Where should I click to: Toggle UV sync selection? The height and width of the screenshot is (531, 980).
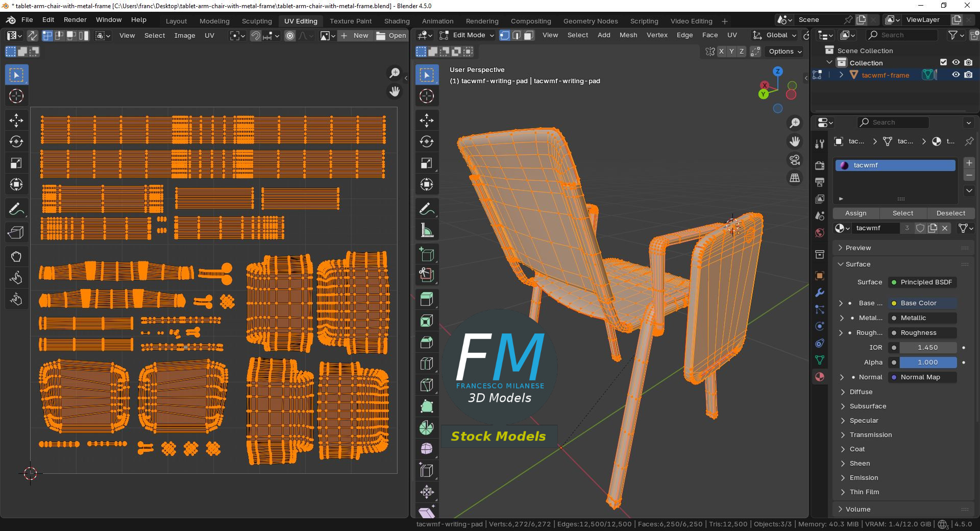(x=32, y=36)
